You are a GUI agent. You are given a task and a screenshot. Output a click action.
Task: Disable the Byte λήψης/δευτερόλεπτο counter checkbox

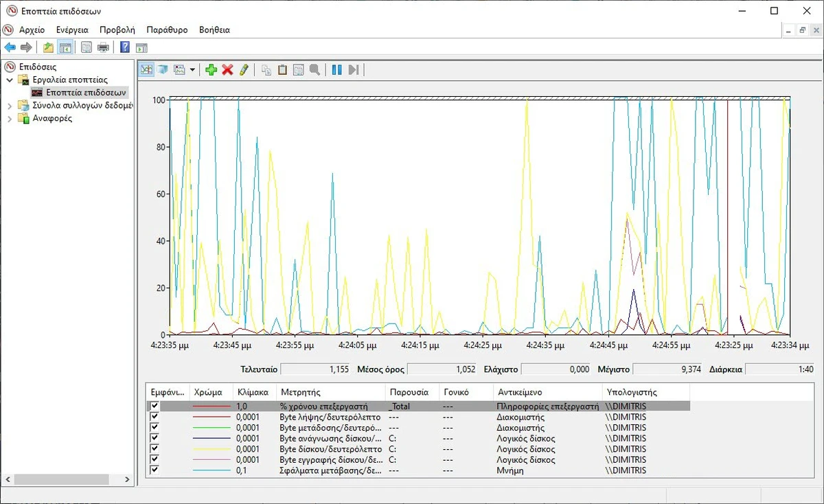[x=154, y=417]
